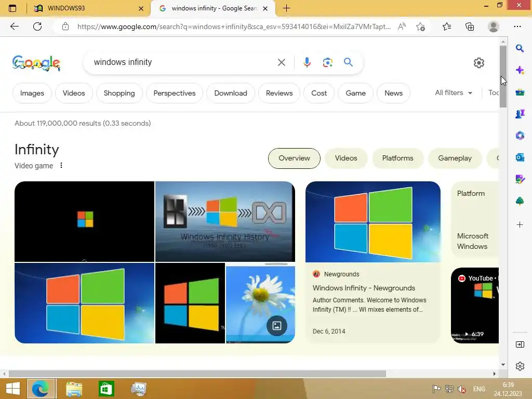The width and height of the screenshot is (532, 399).
Task: Add sidebar app with plus icon
Action: [520, 224]
